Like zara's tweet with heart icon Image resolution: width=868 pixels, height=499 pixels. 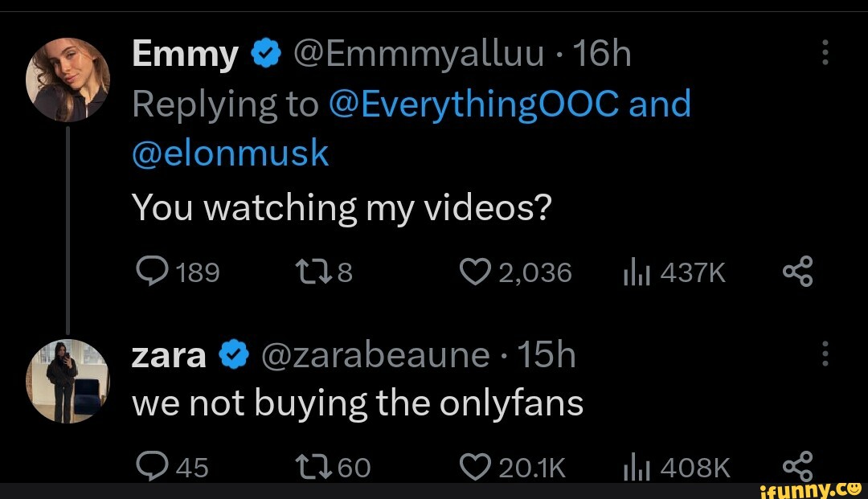tap(476, 466)
